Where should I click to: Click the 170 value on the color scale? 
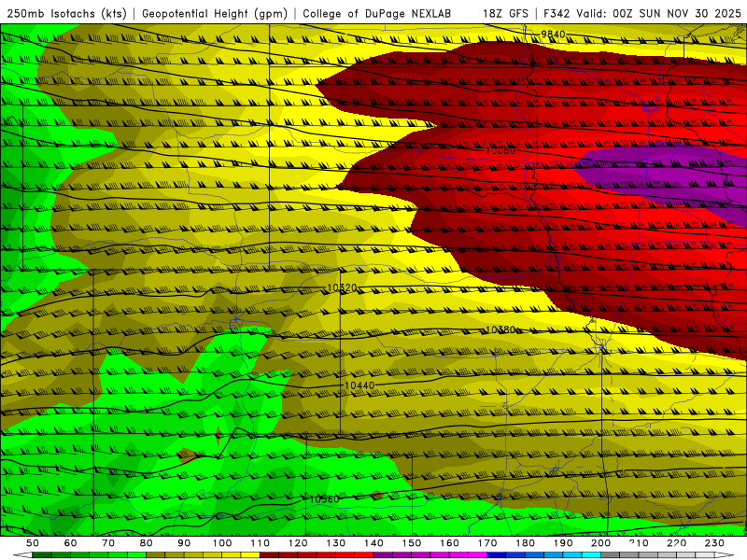point(487,543)
